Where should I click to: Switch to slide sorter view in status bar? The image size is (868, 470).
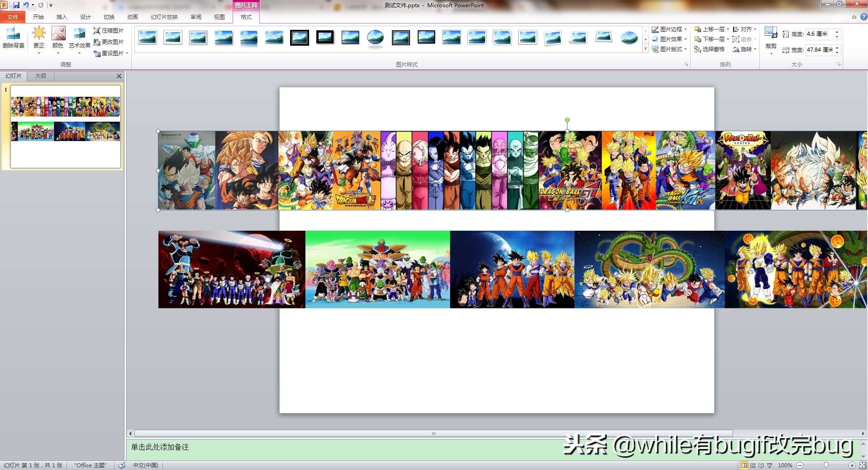click(x=753, y=465)
